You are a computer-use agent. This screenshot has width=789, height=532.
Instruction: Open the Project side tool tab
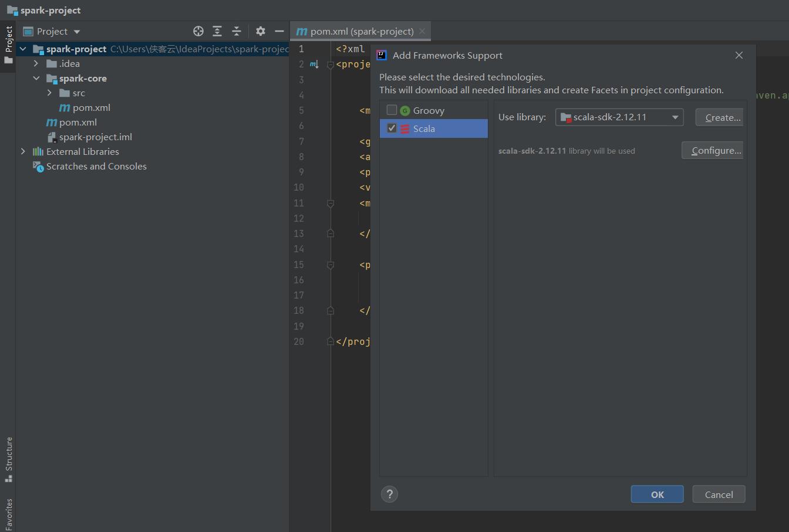pyautogui.click(x=8, y=46)
